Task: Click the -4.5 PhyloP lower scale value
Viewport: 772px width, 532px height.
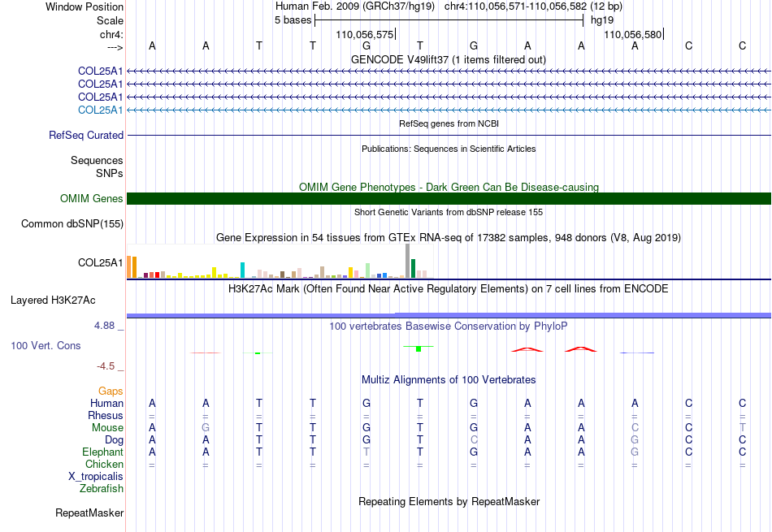Action: [106, 366]
